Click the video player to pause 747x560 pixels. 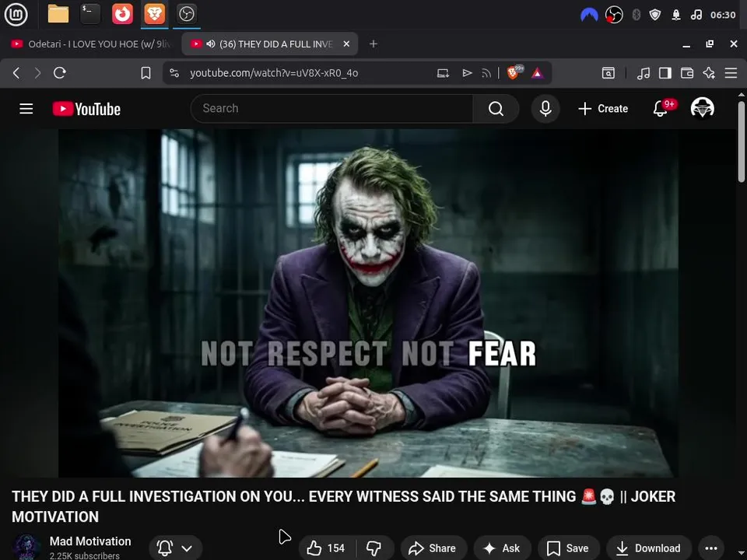click(x=368, y=303)
